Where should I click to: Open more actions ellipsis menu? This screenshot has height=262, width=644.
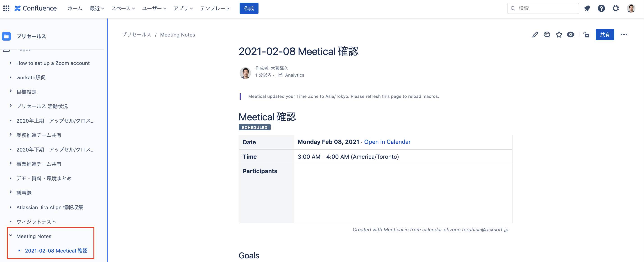coord(624,34)
